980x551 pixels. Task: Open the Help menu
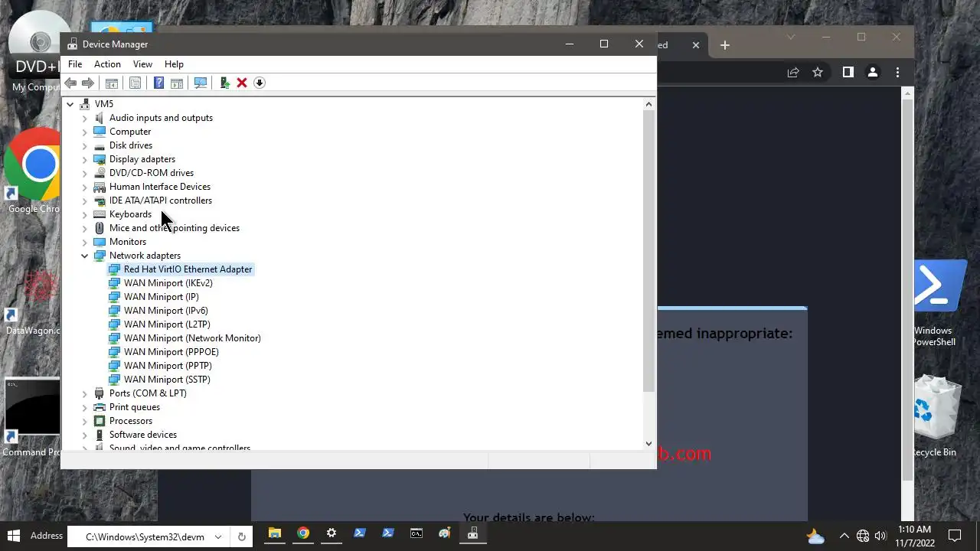[x=174, y=64]
